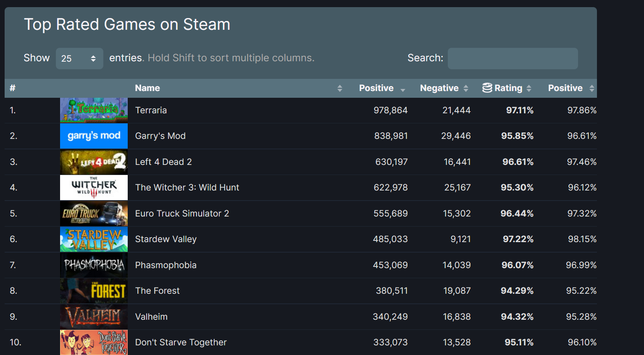Toggle sort arrow on first Positive column
The height and width of the screenshot is (355, 644).
[402, 89]
